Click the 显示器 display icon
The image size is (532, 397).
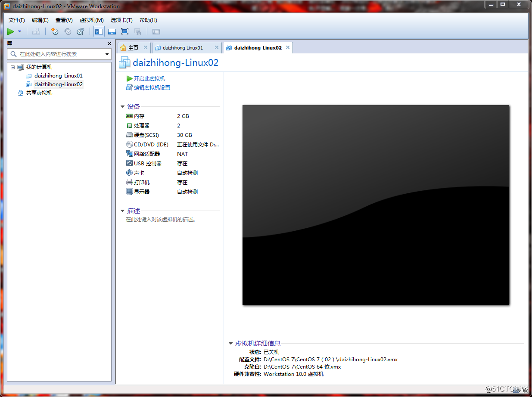pos(130,192)
